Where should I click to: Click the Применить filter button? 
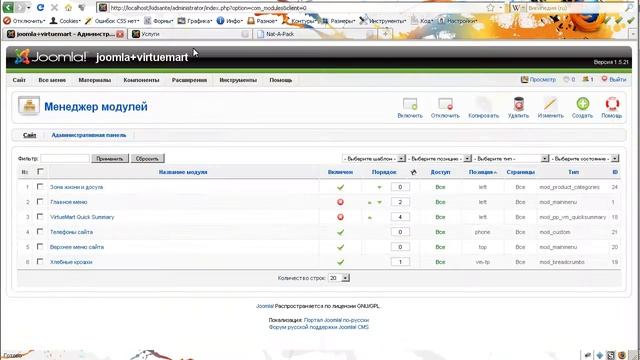tap(110, 158)
